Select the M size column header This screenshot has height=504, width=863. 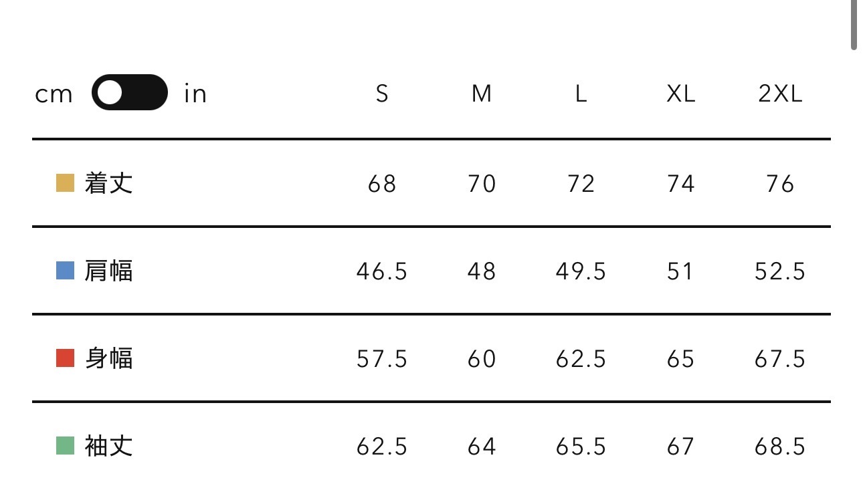pyautogui.click(x=482, y=94)
